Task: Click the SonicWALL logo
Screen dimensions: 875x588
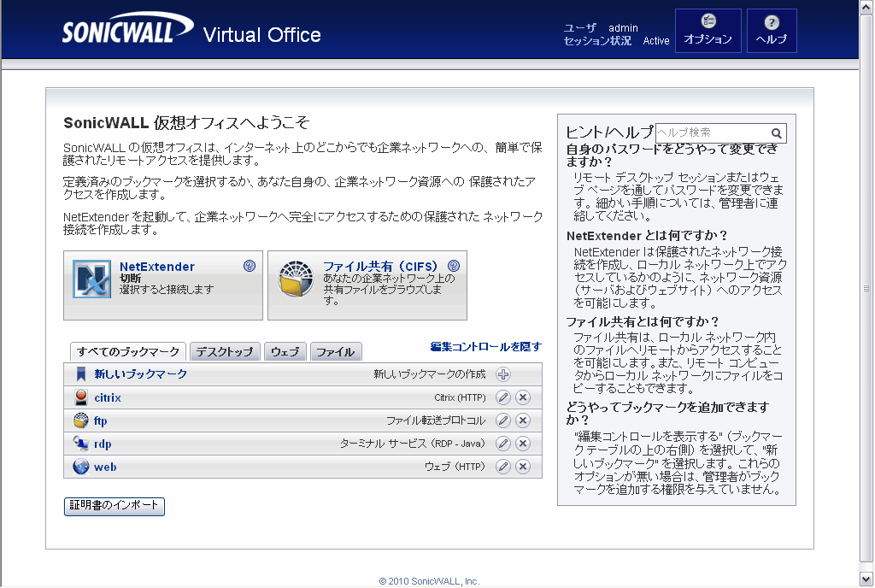Action: pyautogui.click(x=128, y=28)
